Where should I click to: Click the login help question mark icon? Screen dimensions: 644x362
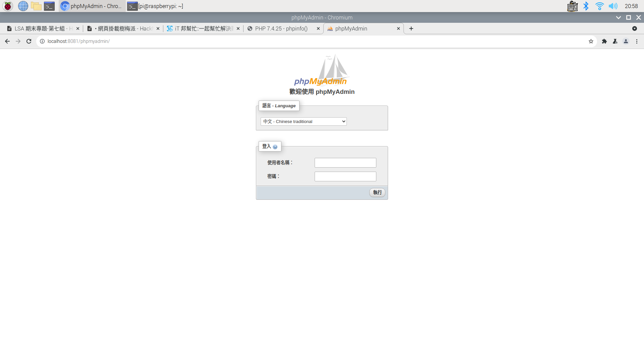pos(275,147)
